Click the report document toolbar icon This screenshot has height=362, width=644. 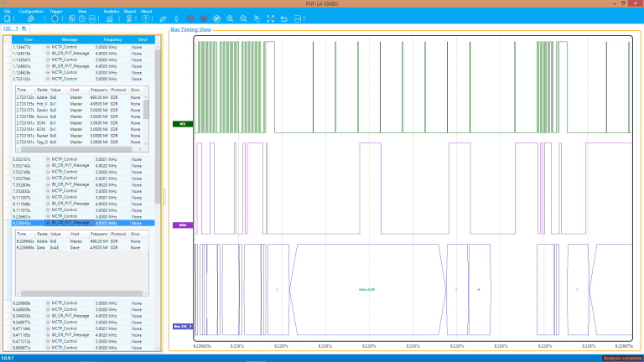point(129,19)
